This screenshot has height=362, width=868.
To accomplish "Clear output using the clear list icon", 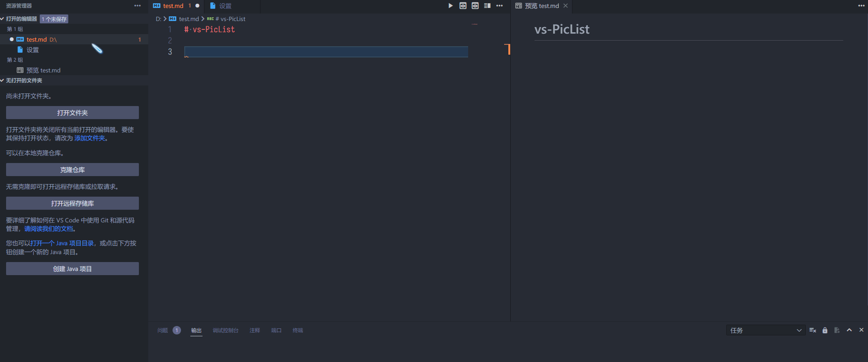I will point(813,330).
